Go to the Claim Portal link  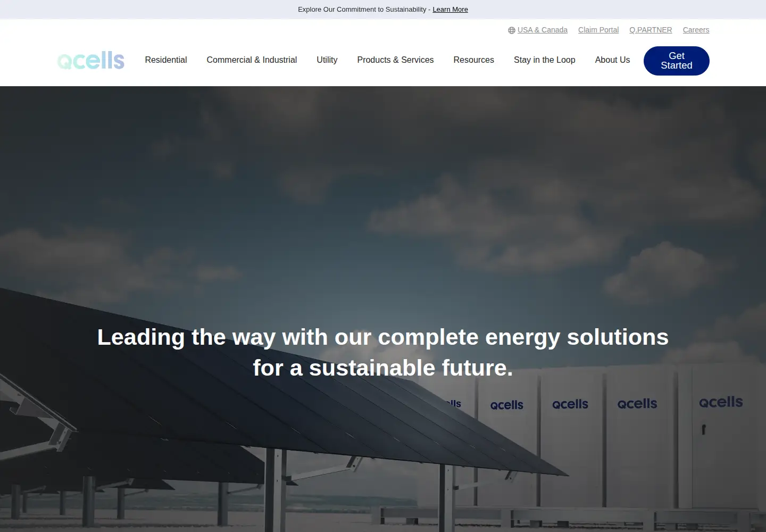click(x=598, y=30)
